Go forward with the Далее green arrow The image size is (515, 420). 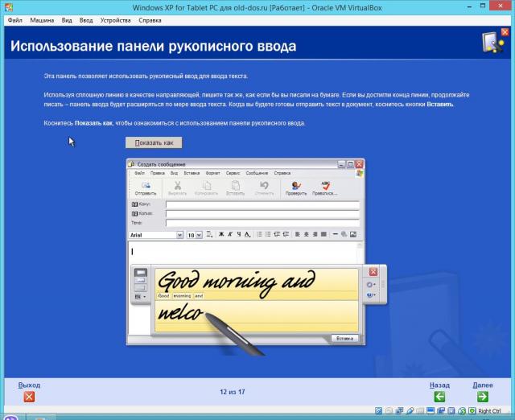pos(483,397)
